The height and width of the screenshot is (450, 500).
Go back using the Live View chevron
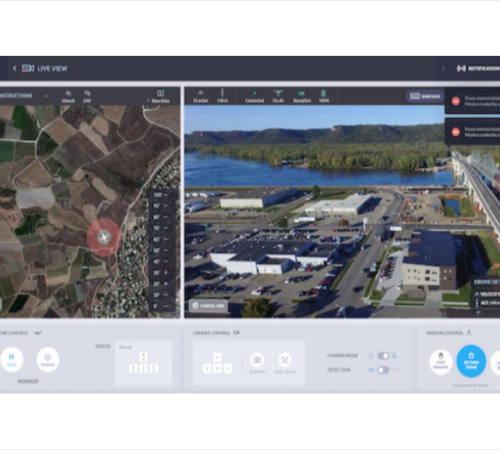pos(15,68)
